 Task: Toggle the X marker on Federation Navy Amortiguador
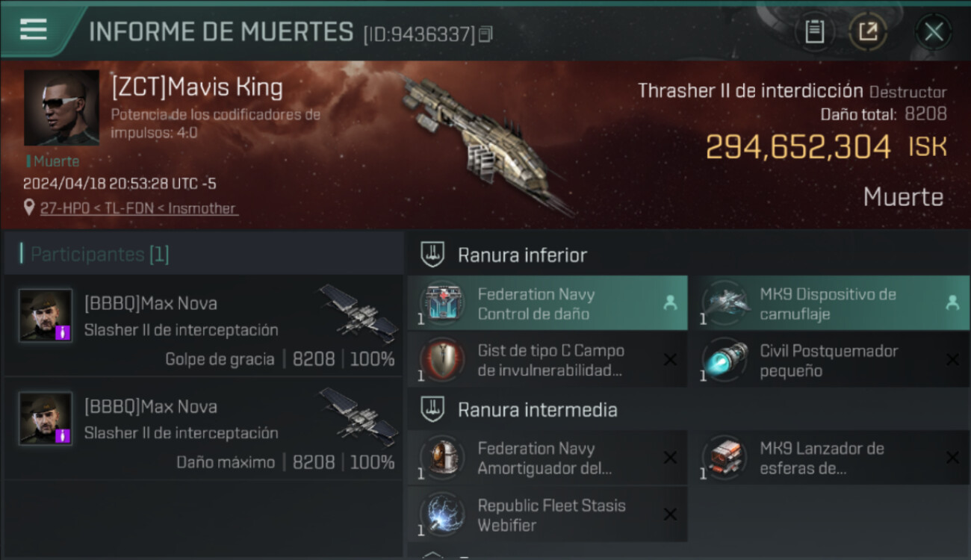(670, 458)
